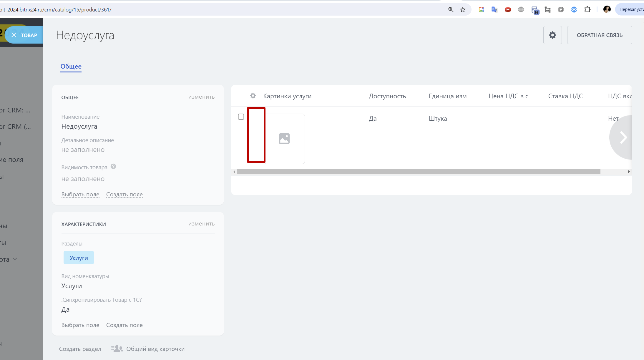The image size is (644, 360).
Task: Click grid column settings gear icon
Action: tap(253, 96)
